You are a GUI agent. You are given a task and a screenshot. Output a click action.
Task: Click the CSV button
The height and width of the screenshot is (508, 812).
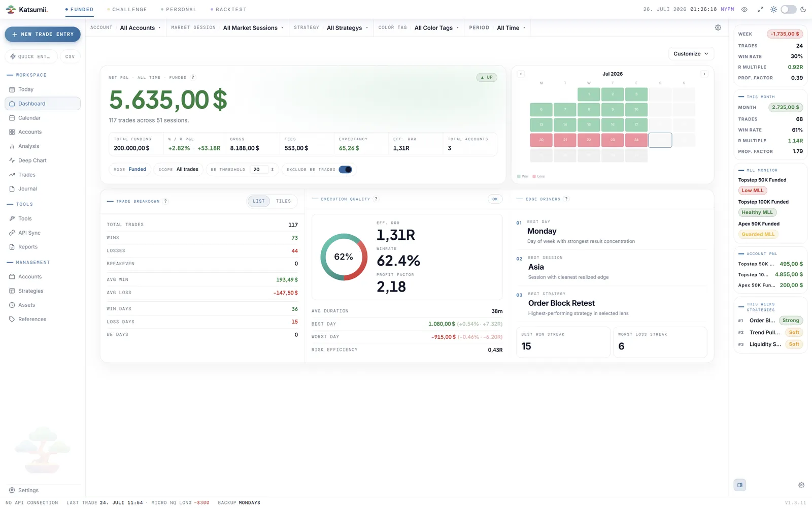pyautogui.click(x=70, y=56)
